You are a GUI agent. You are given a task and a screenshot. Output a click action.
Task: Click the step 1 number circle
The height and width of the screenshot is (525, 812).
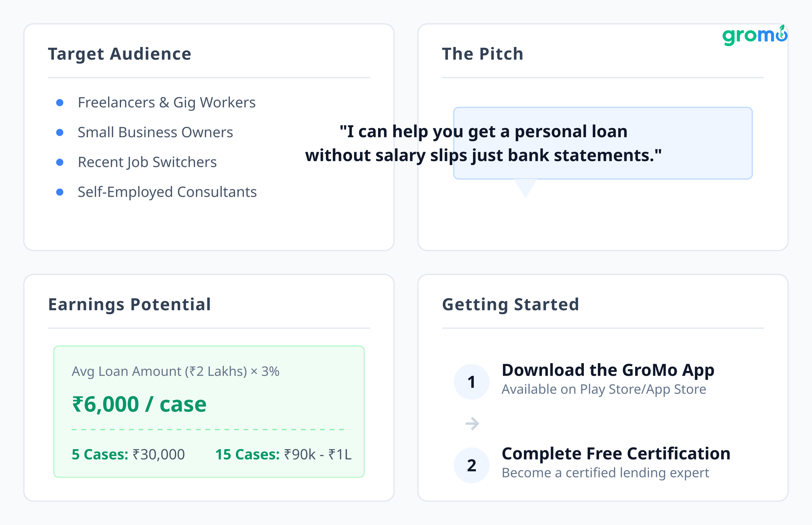(x=471, y=382)
